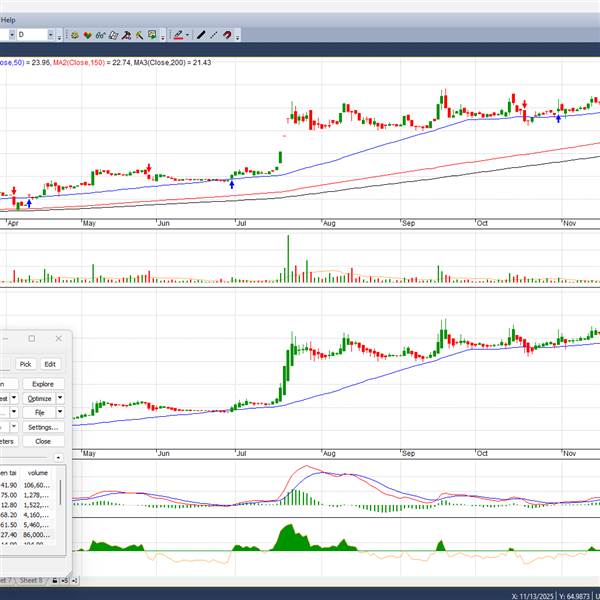Click the Explore button
The height and width of the screenshot is (600, 600).
pos(42,383)
